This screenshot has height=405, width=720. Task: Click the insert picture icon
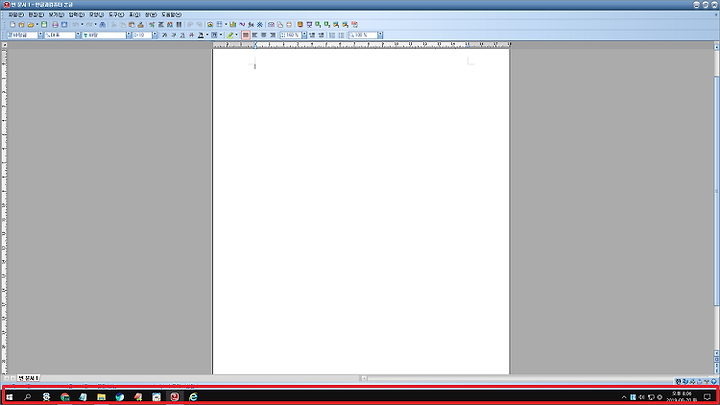[x=210, y=25]
